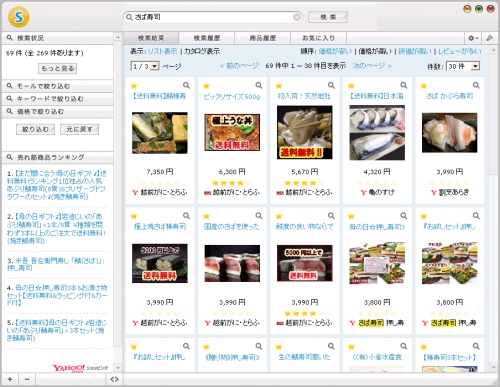Click the wrench tools icon
500x387 pixels.
(x=490, y=38)
